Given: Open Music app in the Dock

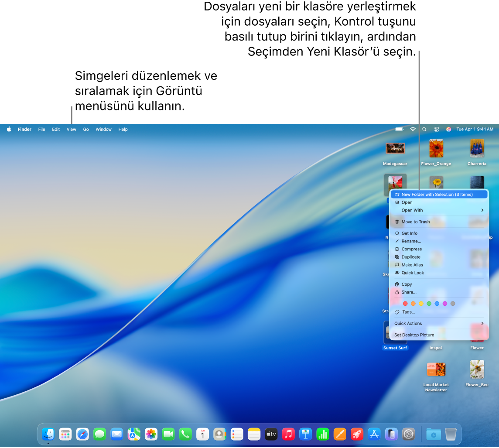Looking at the screenshot, I should pyautogui.click(x=288, y=434).
